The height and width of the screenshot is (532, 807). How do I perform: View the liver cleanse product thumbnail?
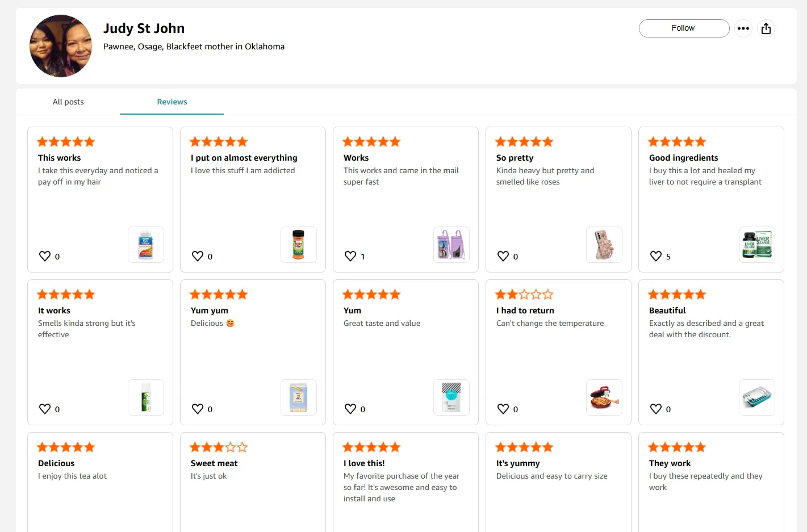pos(756,245)
